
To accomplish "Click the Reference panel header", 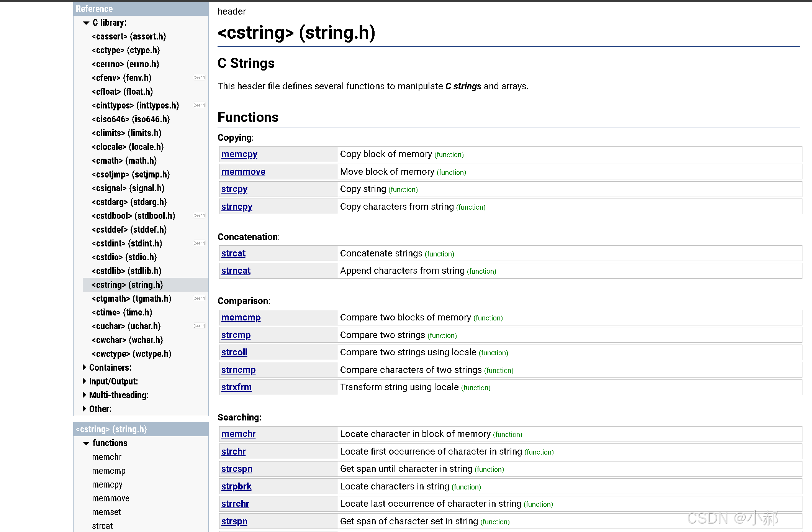I will pos(94,9).
